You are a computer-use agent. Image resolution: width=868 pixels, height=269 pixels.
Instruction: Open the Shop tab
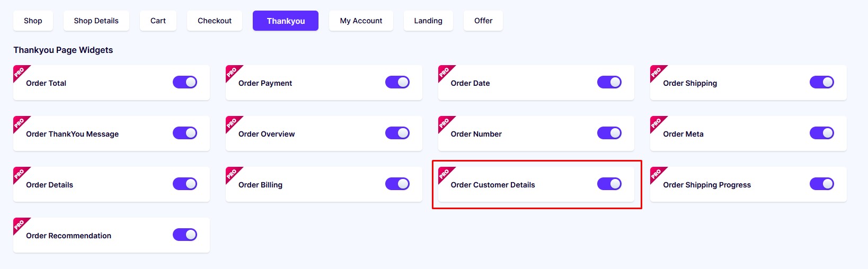coord(33,21)
